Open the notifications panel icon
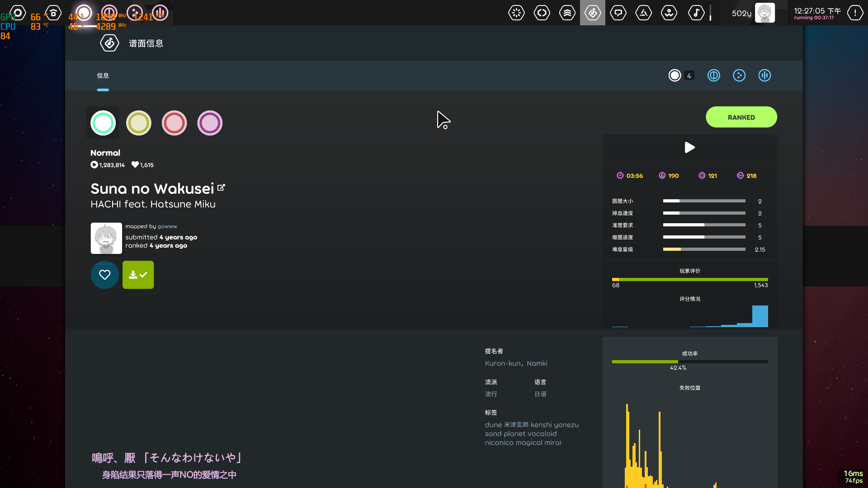This screenshot has width=868, height=488. click(x=854, y=13)
